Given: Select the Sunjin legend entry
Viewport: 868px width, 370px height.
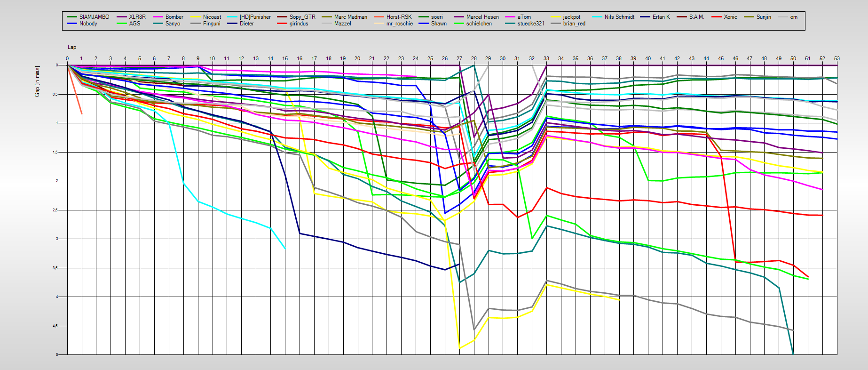Looking at the screenshot, I should point(763,17).
